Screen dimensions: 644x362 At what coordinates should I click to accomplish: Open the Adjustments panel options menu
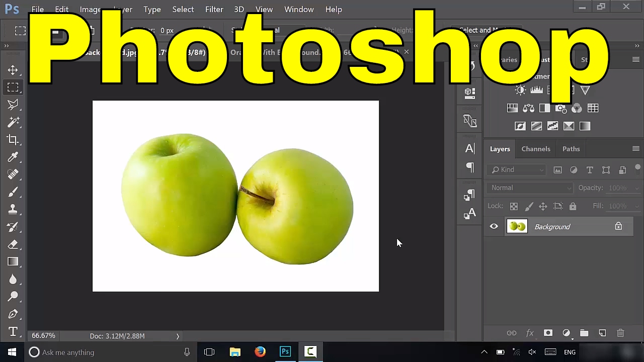click(x=635, y=59)
